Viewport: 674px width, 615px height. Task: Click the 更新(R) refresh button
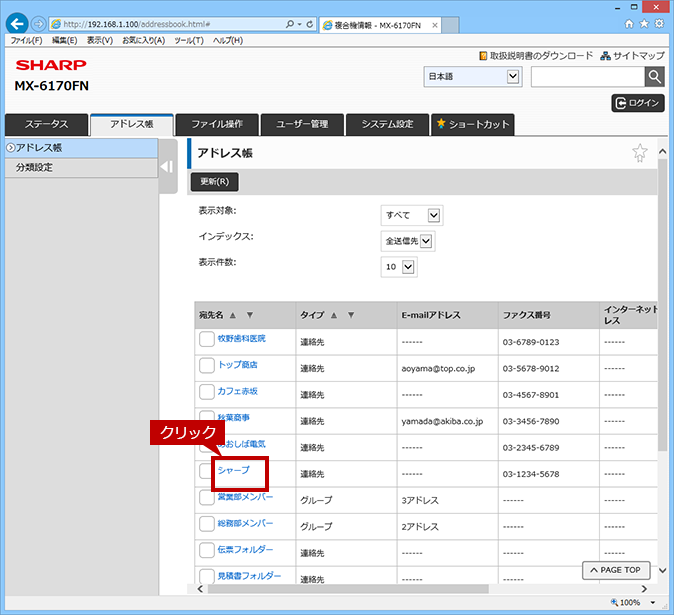tap(214, 182)
